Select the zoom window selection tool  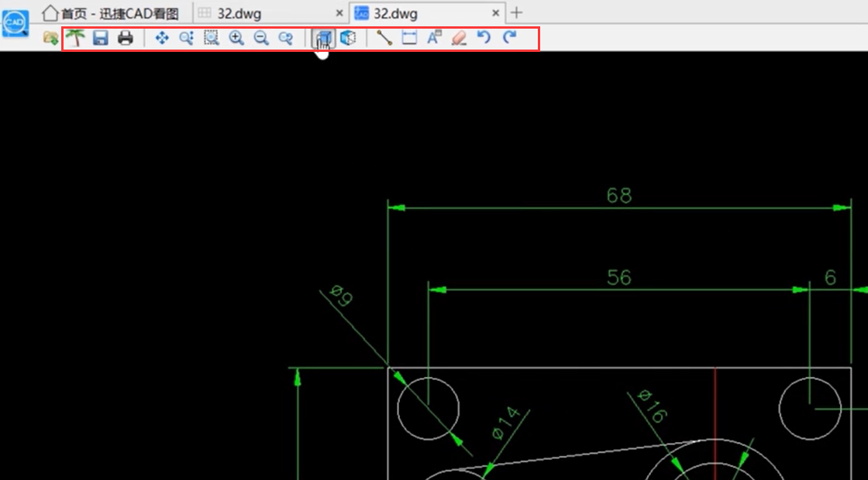[x=211, y=38]
